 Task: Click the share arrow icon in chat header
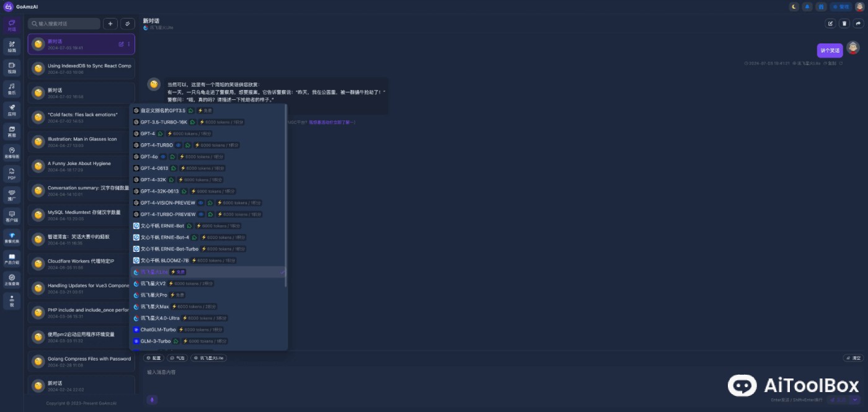coord(858,24)
